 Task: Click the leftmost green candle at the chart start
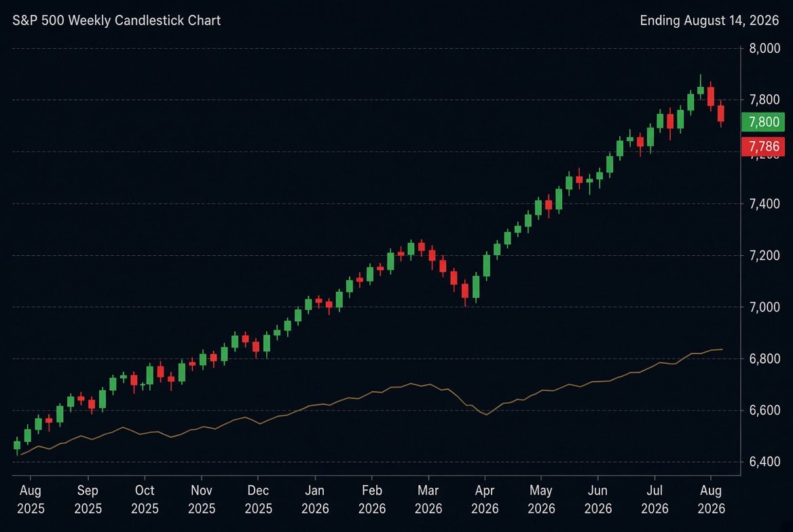[x=17, y=446]
